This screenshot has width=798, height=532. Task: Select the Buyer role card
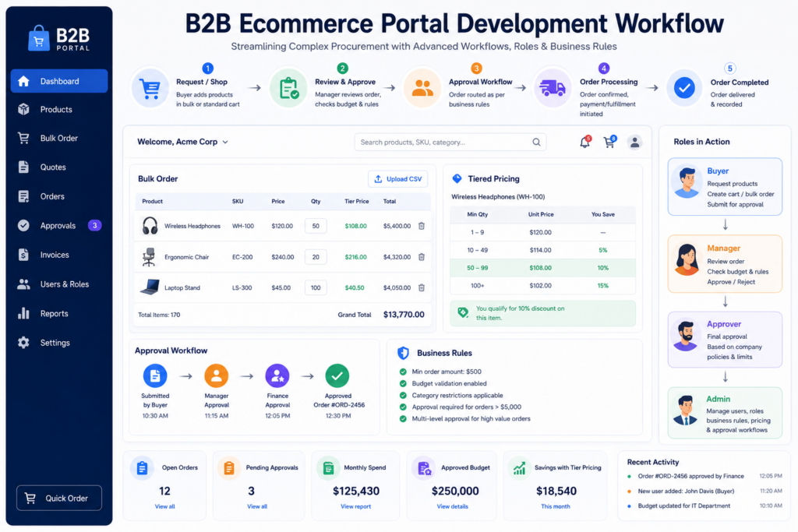[725, 187]
